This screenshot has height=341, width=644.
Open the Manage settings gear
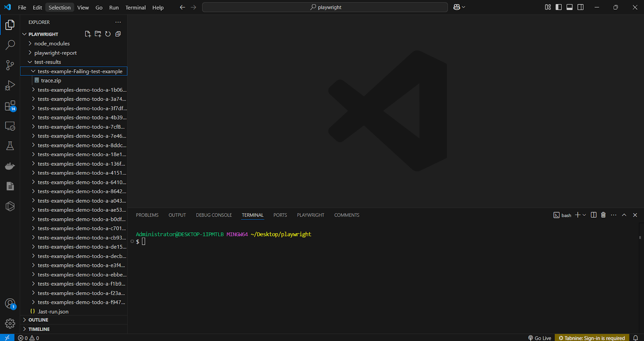click(10, 323)
